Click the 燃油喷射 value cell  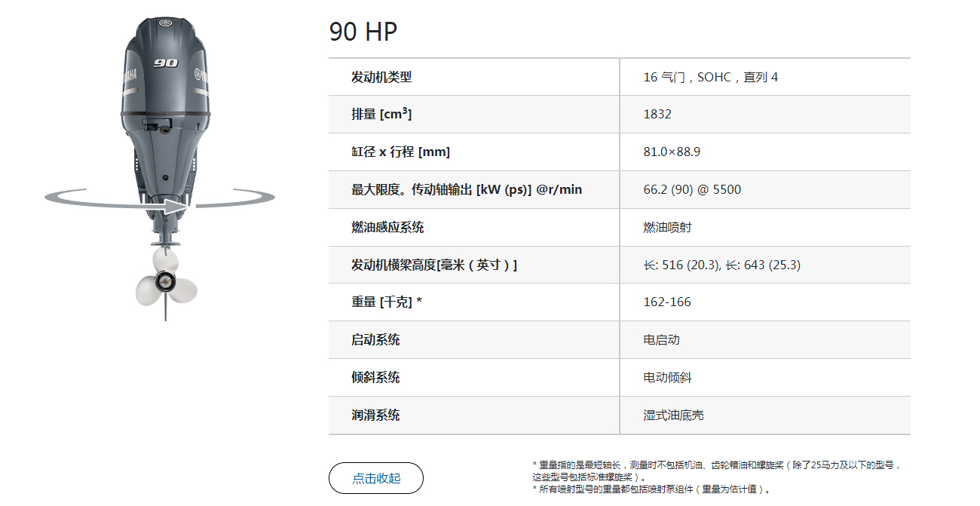(667, 227)
